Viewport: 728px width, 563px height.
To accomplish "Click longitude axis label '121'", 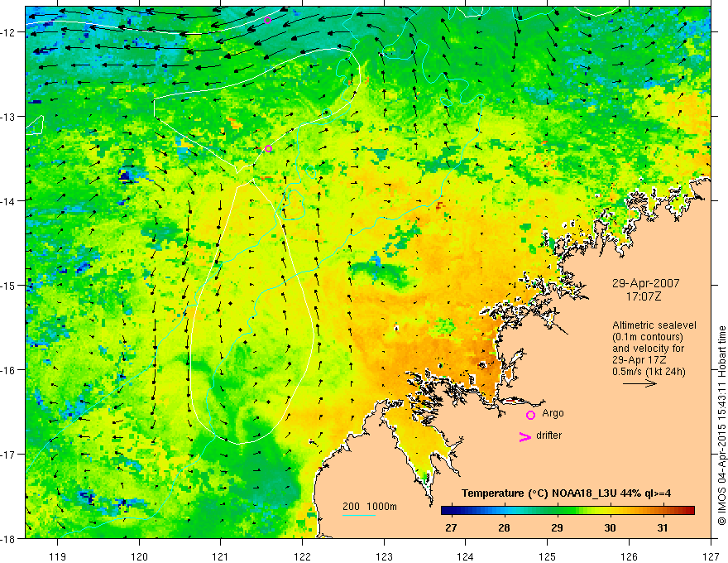I will click(x=221, y=556).
